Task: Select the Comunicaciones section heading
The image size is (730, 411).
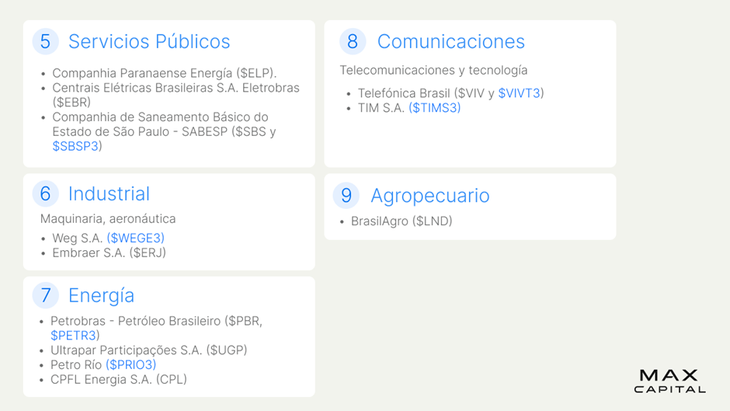Action: (451, 41)
